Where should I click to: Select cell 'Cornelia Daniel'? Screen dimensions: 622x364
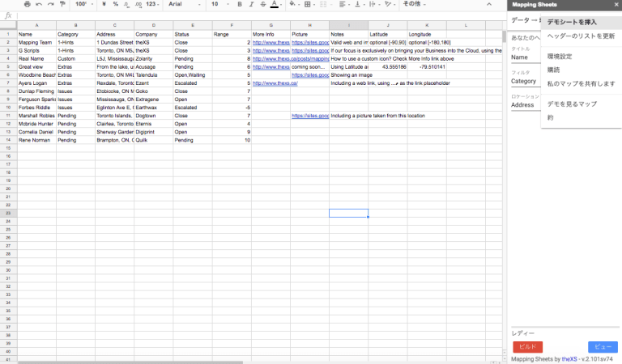pos(36,132)
